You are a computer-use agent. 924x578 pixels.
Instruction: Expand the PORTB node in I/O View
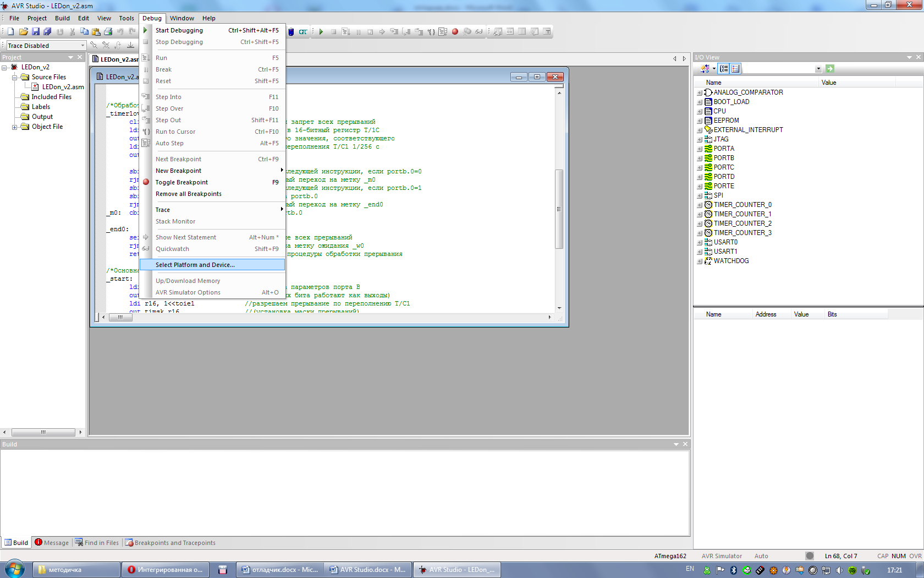(700, 158)
